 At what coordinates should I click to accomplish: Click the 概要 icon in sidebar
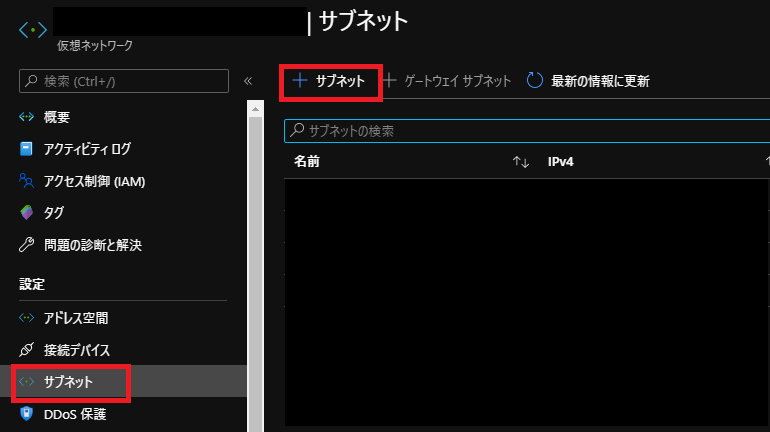[27, 117]
